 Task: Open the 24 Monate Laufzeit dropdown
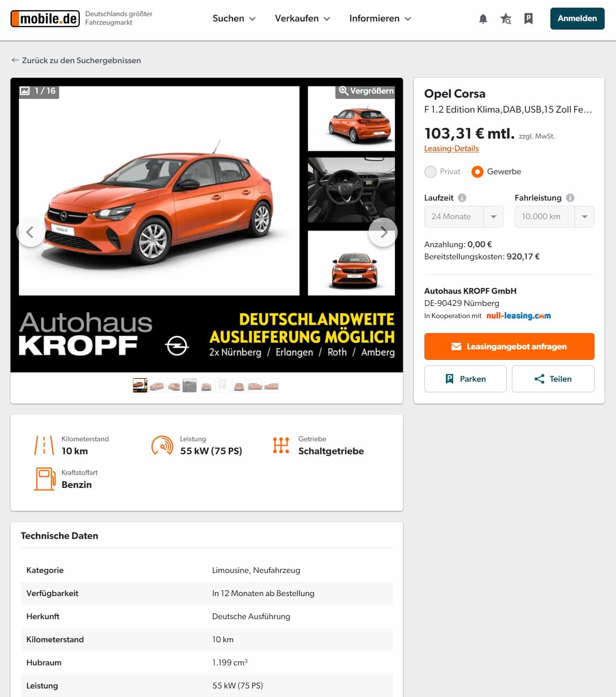click(x=464, y=217)
